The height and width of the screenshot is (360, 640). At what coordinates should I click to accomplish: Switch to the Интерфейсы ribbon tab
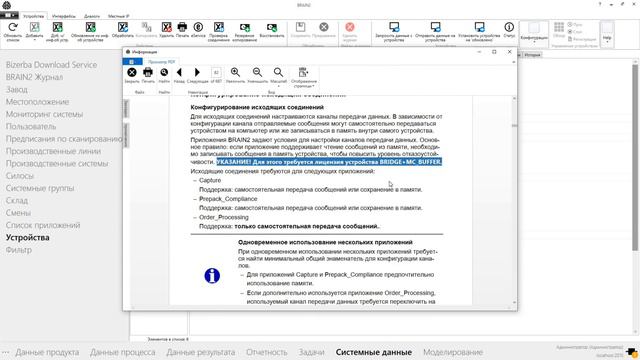[x=64, y=16]
